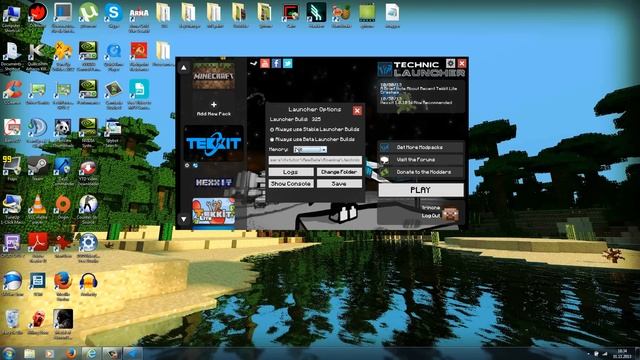The image size is (640, 360).
Task: Open the Twitter icon in launcher header
Action: tap(288, 63)
